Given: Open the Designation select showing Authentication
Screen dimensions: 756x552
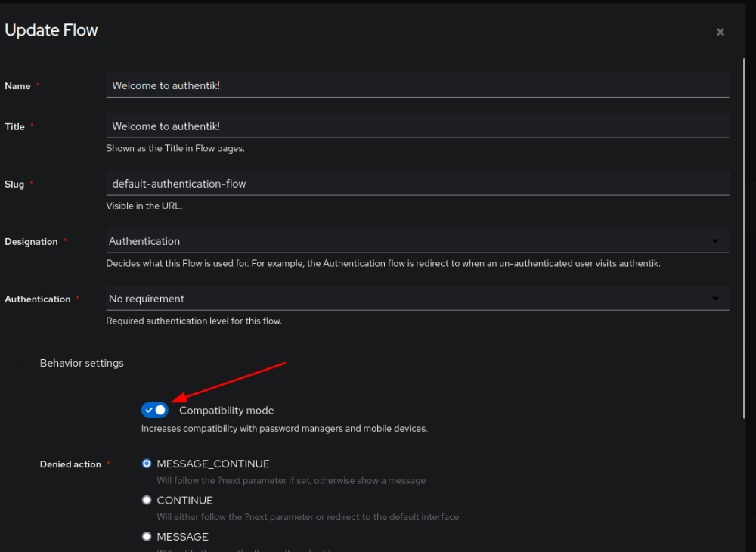Looking at the screenshot, I should pyautogui.click(x=408, y=241).
